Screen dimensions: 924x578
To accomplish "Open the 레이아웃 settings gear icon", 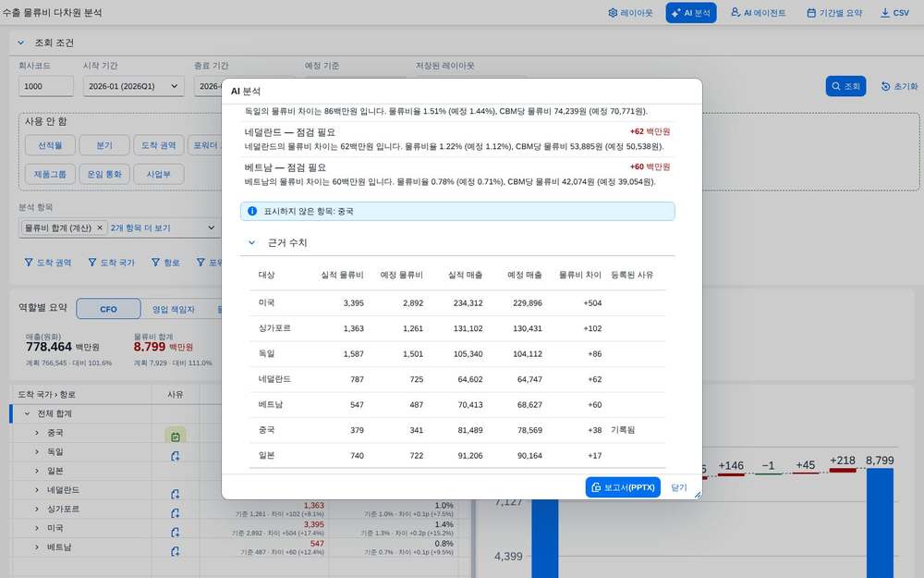I will tap(613, 12).
